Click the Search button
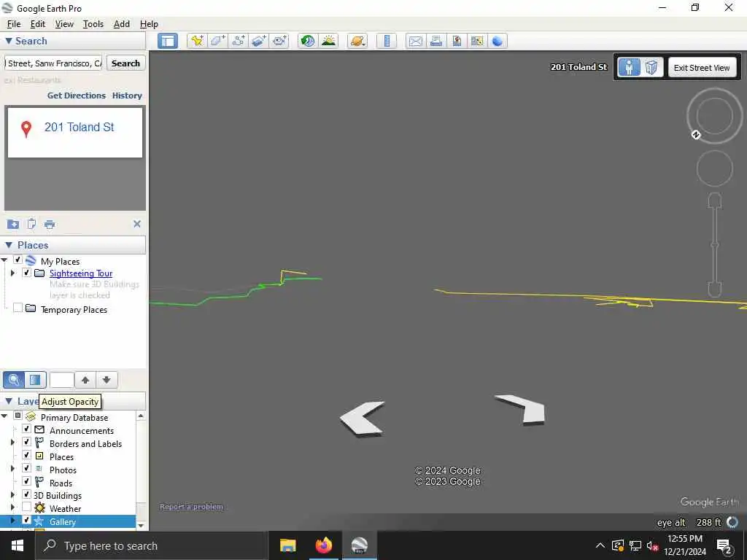 click(125, 63)
